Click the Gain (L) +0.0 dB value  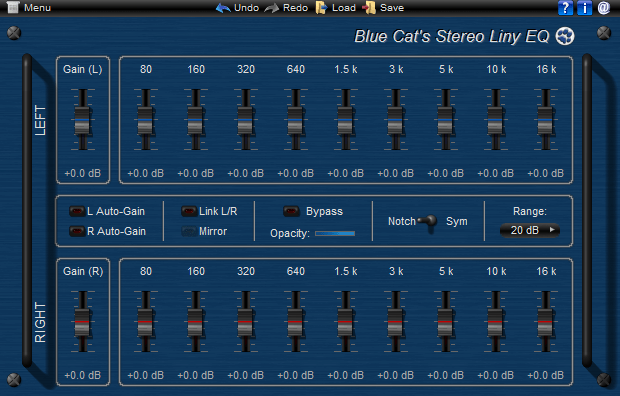[83, 173]
